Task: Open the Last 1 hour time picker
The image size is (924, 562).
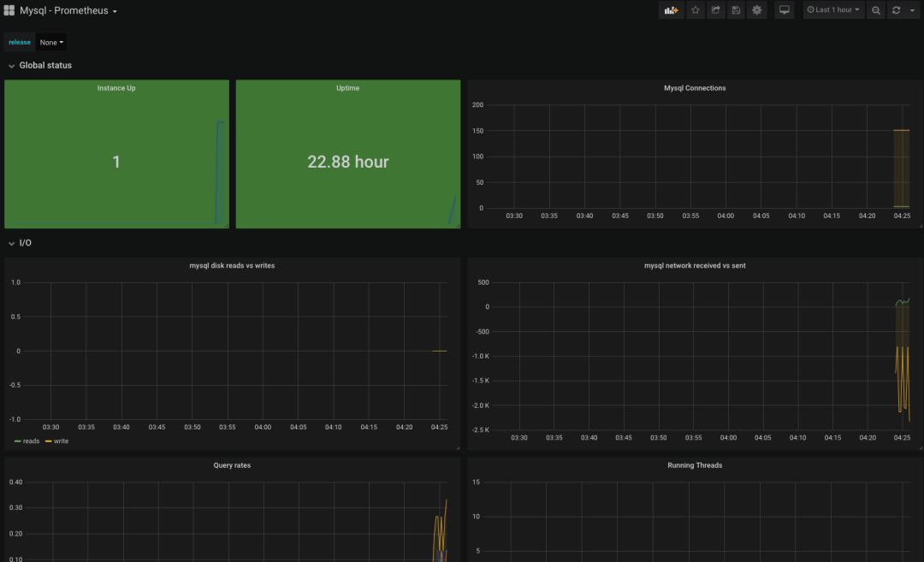Action: [x=833, y=10]
